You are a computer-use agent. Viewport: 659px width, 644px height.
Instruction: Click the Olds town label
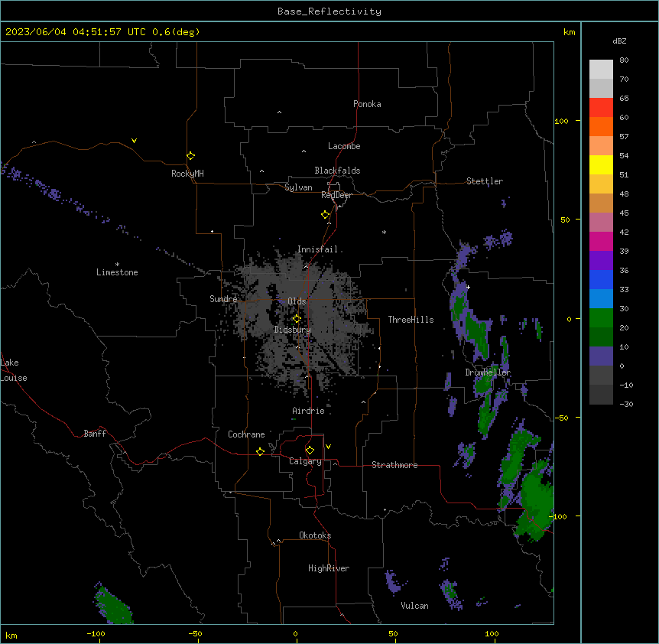(297, 301)
